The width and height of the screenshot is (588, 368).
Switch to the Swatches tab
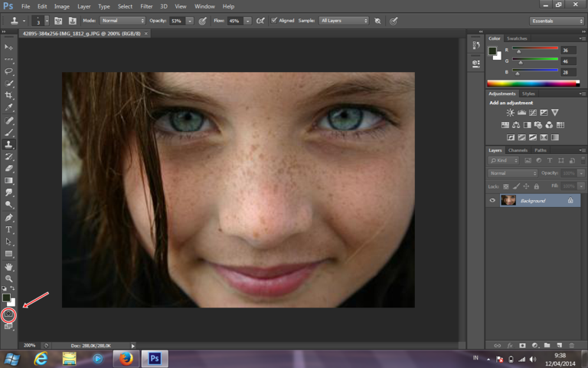coord(518,38)
